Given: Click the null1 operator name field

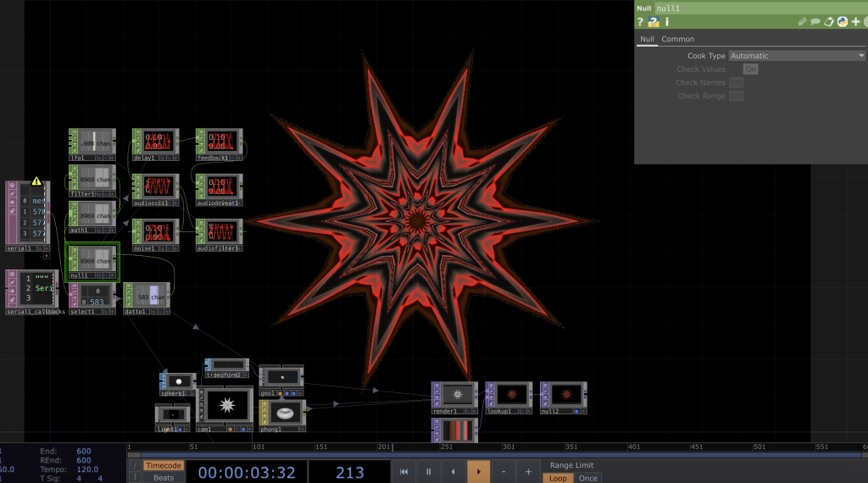Looking at the screenshot, I should [x=759, y=8].
